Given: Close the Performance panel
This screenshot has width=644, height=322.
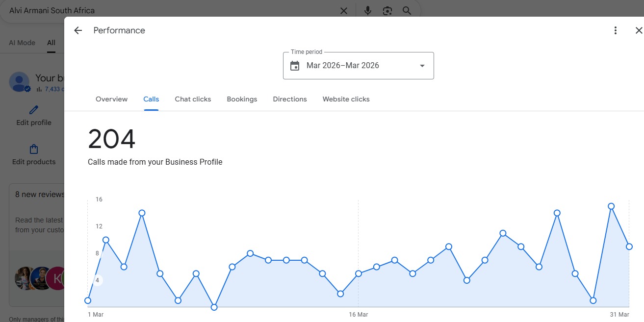Looking at the screenshot, I should (639, 30).
